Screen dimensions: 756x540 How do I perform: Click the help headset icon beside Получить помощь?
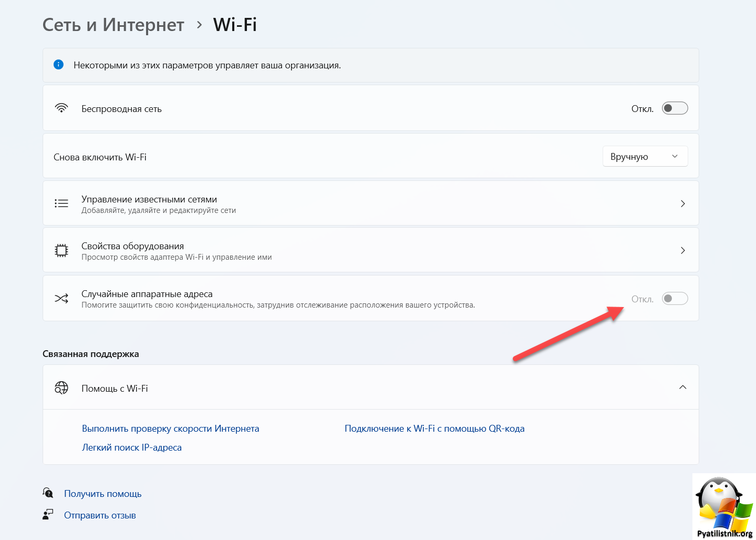(48, 493)
